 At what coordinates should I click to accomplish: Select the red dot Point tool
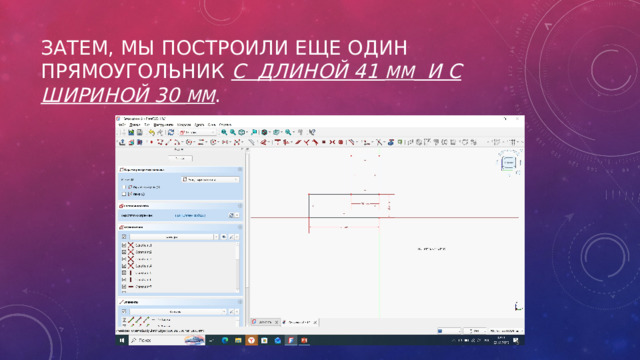pos(151,142)
